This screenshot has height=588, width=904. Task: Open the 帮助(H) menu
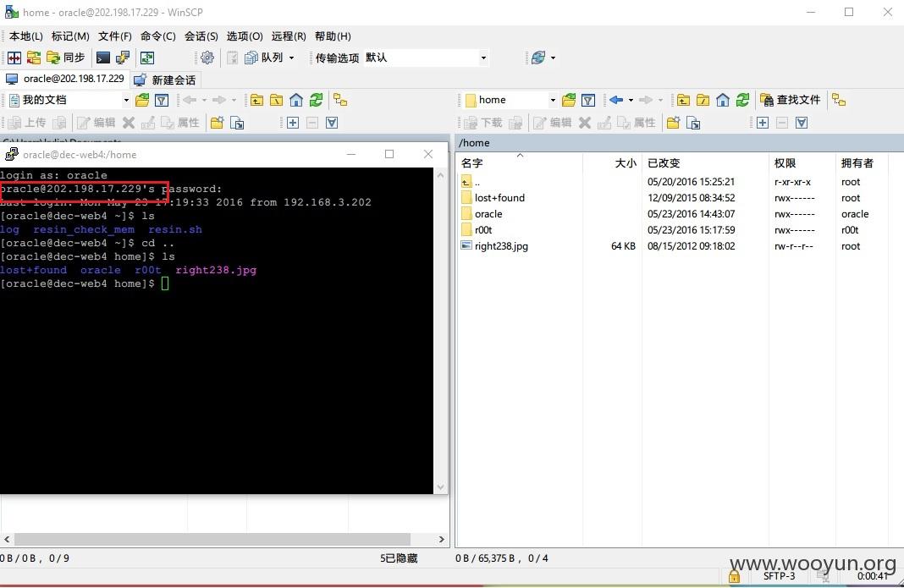pyautogui.click(x=333, y=36)
